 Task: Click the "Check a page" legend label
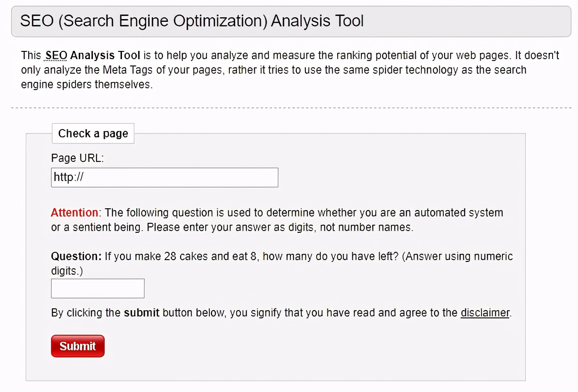click(x=93, y=133)
